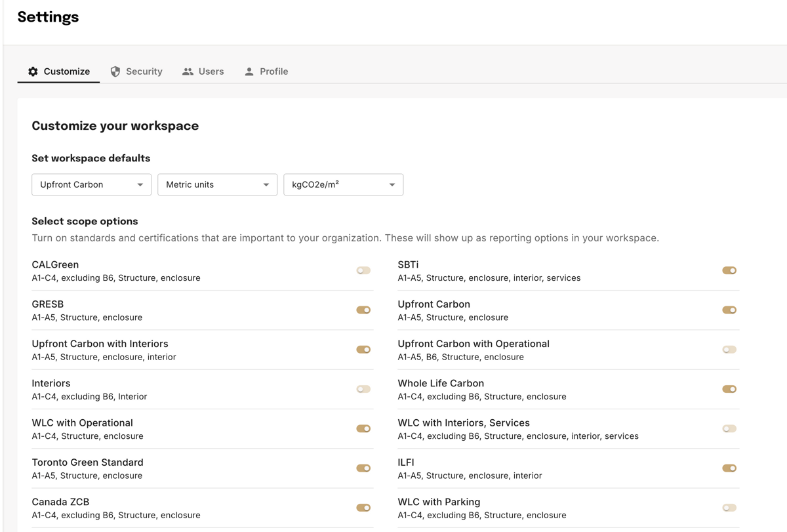
Task: Click 'A1-A5, B6, Structure, enclosure' description
Action: (460, 357)
